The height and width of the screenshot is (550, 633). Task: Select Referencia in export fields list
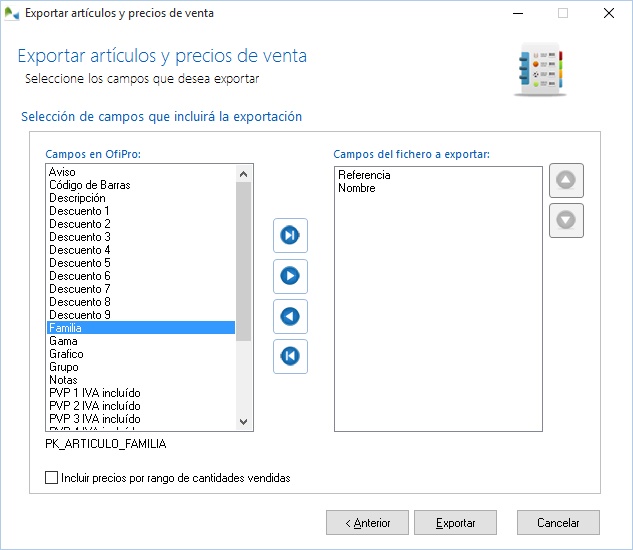point(438,175)
